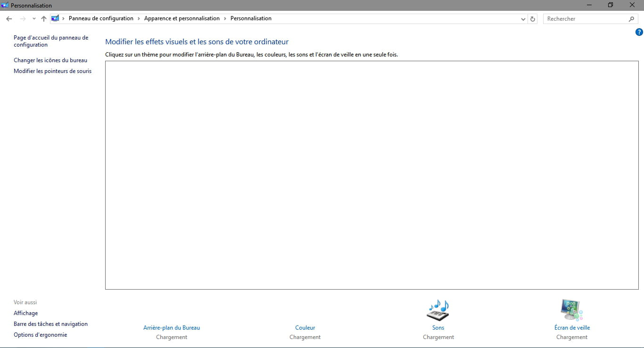Minimize the Personnalisation window
The height and width of the screenshot is (348, 644).
(x=589, y=5)
